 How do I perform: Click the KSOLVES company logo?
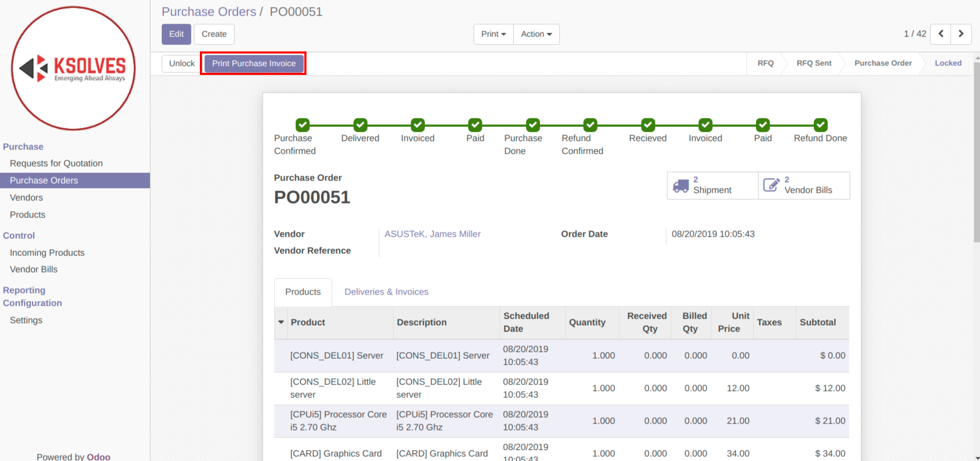tap(73, 69)
